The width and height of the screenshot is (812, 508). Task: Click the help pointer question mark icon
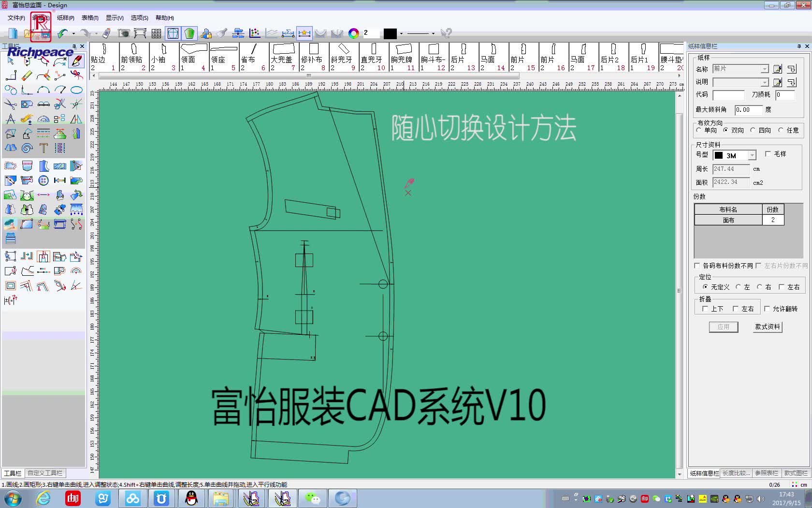(x=446, y=33)
